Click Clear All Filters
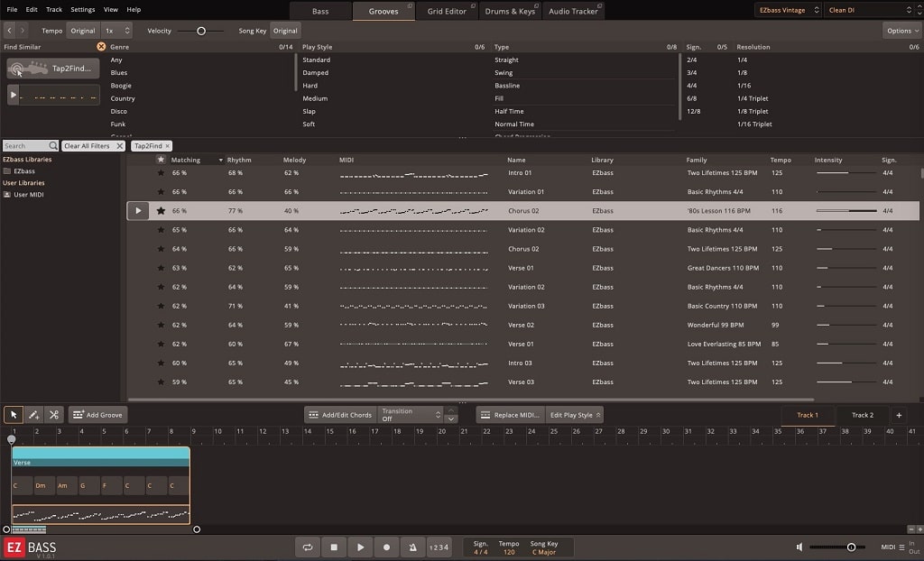This screenshot has width=924, height=561. 93,145
